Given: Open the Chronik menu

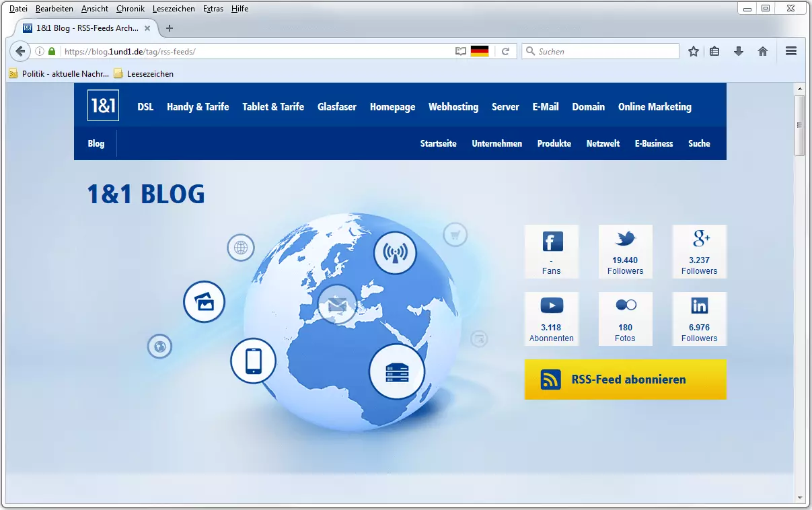Looking at the screenshot, I should 131,9.
